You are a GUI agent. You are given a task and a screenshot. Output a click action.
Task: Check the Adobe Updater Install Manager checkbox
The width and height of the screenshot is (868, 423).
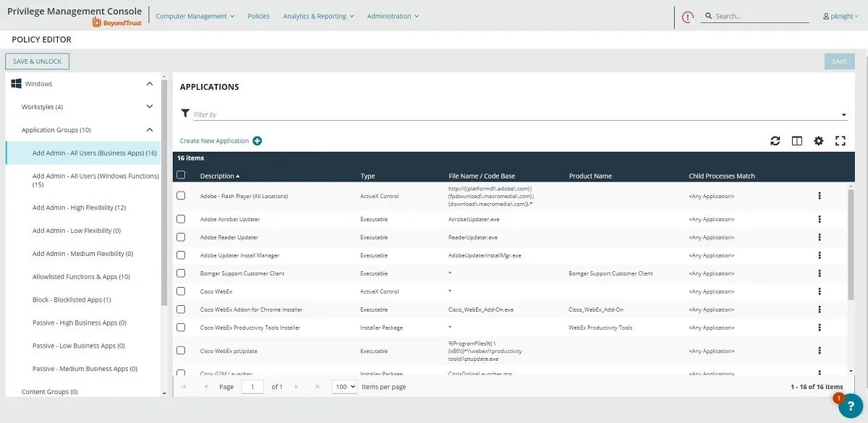[x=181, y=255]
